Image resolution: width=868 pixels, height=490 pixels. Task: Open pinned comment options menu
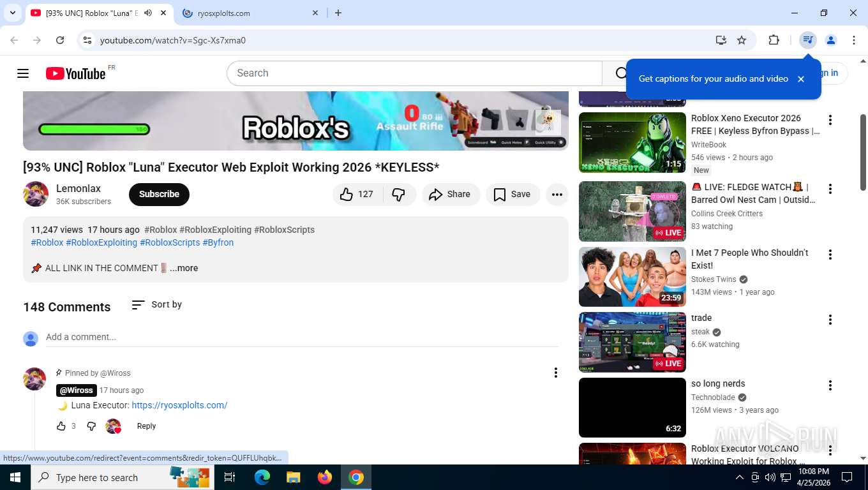556,373
